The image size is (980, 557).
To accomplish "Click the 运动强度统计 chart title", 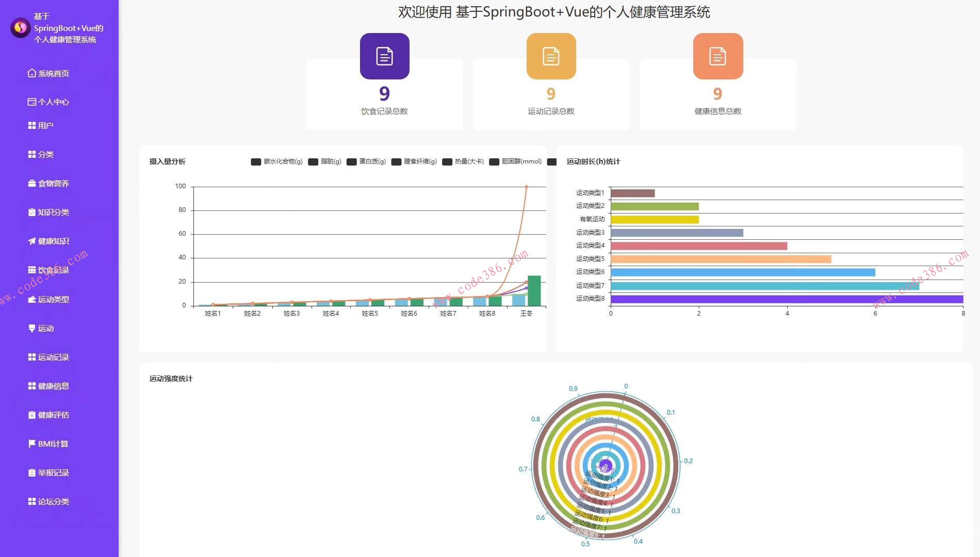I will (x=171, y=379).
